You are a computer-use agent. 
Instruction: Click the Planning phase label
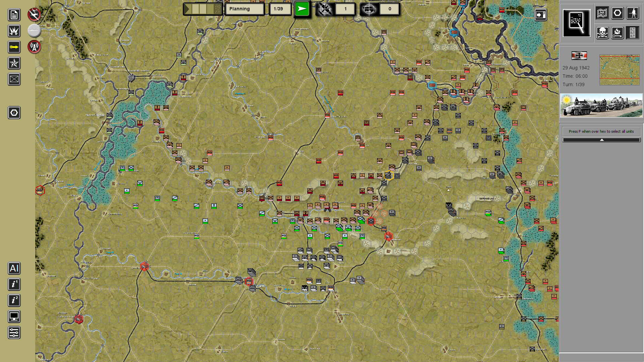point(245,9)
